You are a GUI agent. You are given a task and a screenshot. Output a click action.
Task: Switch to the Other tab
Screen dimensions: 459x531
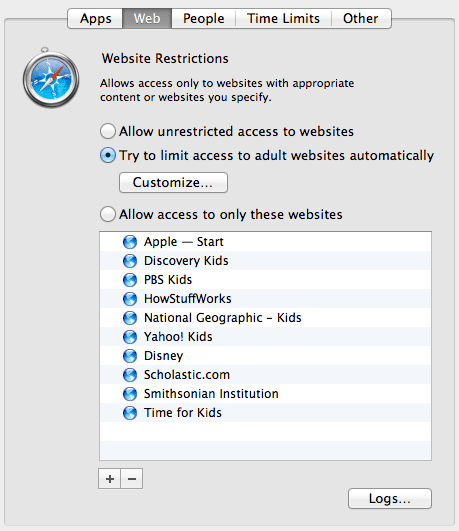click(361, 19)
